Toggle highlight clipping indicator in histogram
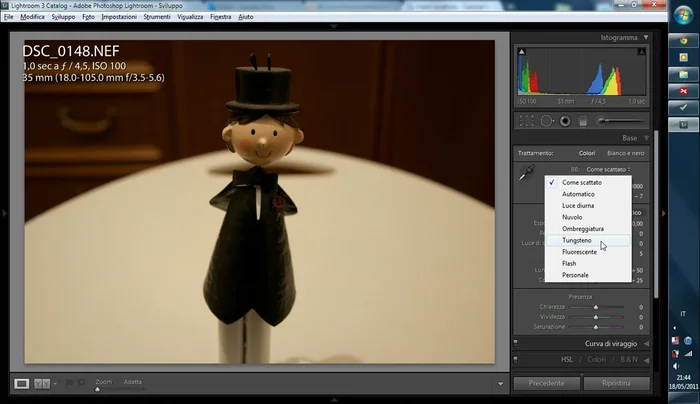Viewport: 700px width, 404px height. tap(642, 50)
